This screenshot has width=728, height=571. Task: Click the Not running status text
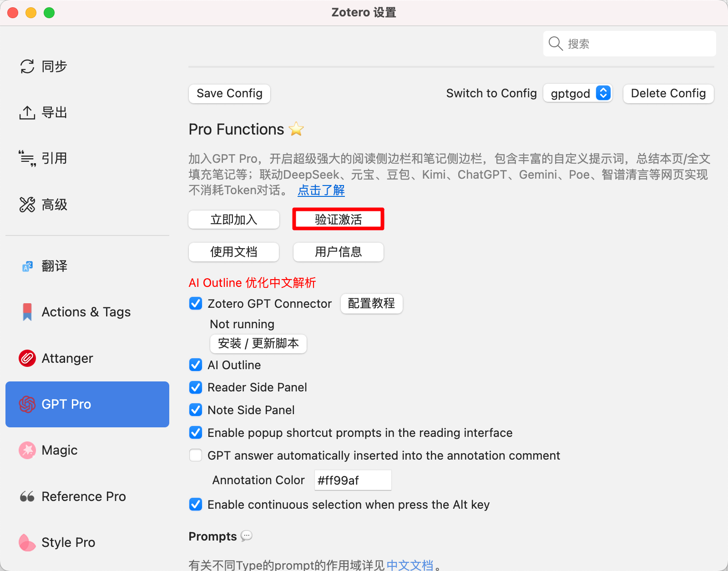click(242, 324)
